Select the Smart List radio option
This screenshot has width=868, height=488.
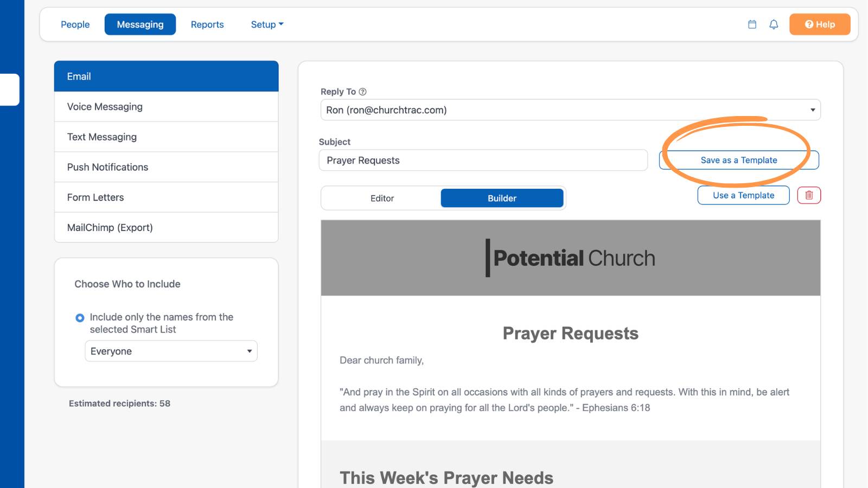pyautogui.click(x=80, y=318)
